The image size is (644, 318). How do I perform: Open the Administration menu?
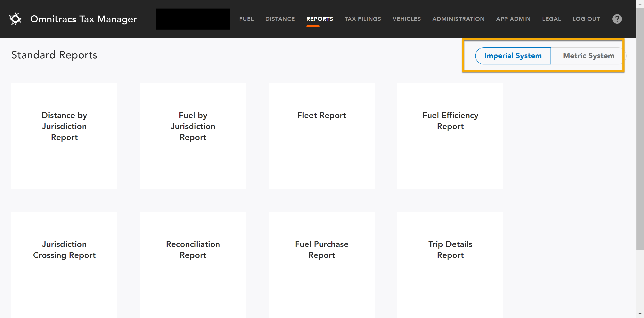tap(458, 19)
